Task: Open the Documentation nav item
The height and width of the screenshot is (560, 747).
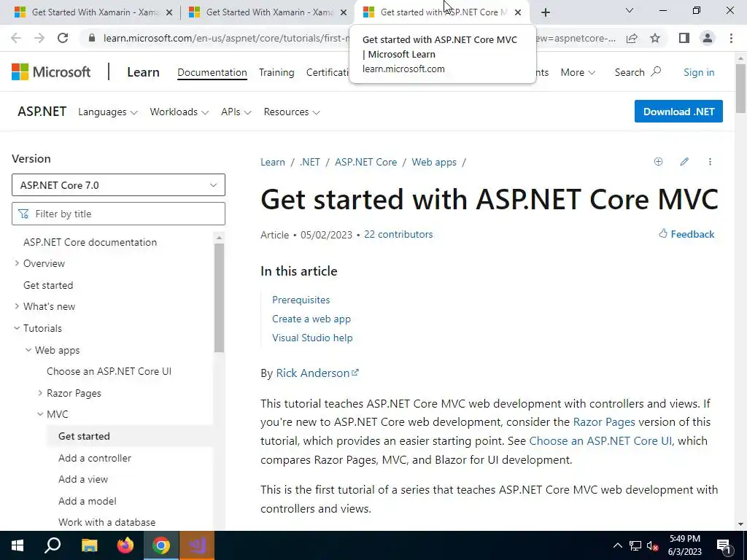Action: pos(212,72)
